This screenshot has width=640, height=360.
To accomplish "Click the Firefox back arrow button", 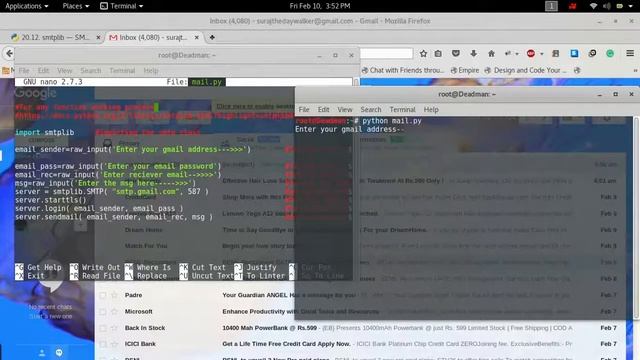I will (9, 53).
